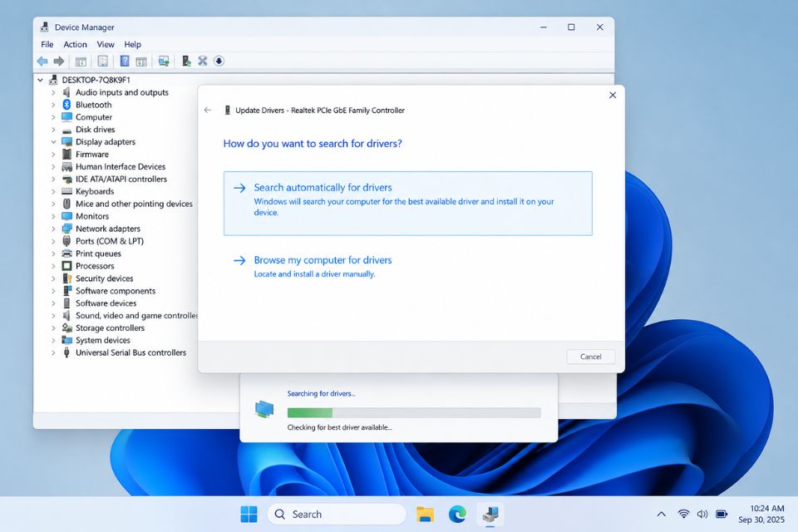
Task: Click the Universal Serial Bus controllers icon
Action: tap(66, 352)
